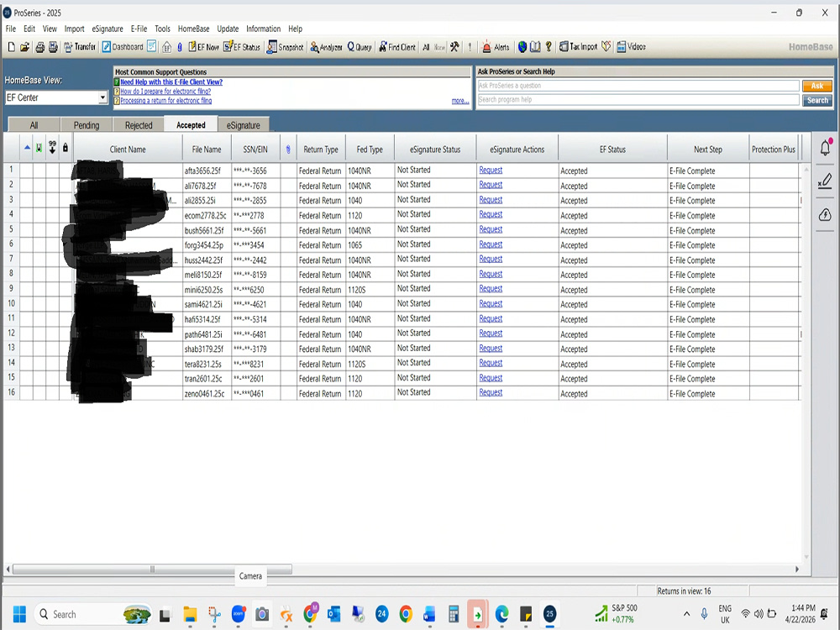Click Request link for zeno0461.25c row
The width and height of the screenshot is (840, 630).
(x=491, y=392)
